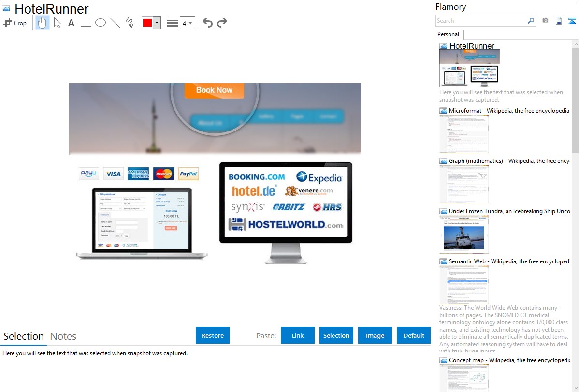This screenshot has width=579, height=392.
Task: Click the icon beside Concept map entry
Action: coord(443,360)
